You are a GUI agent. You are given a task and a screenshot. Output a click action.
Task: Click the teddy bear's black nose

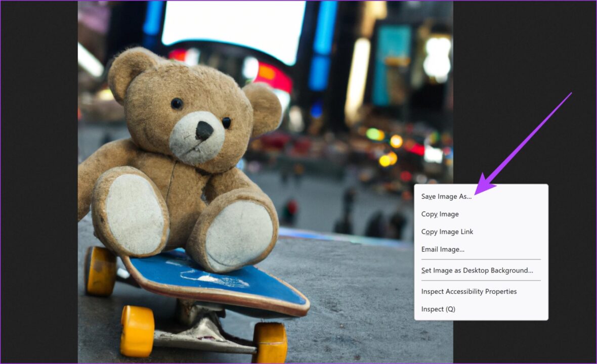coord(204,130)
